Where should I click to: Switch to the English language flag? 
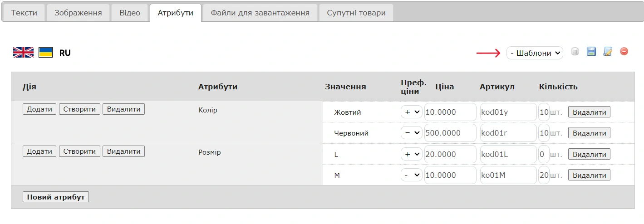point(23,53)
